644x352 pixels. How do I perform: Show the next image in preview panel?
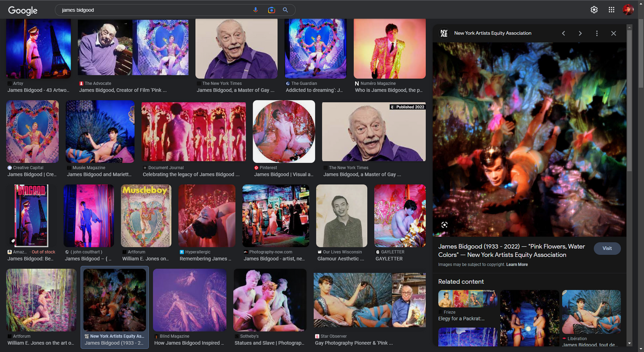(580, 33)
